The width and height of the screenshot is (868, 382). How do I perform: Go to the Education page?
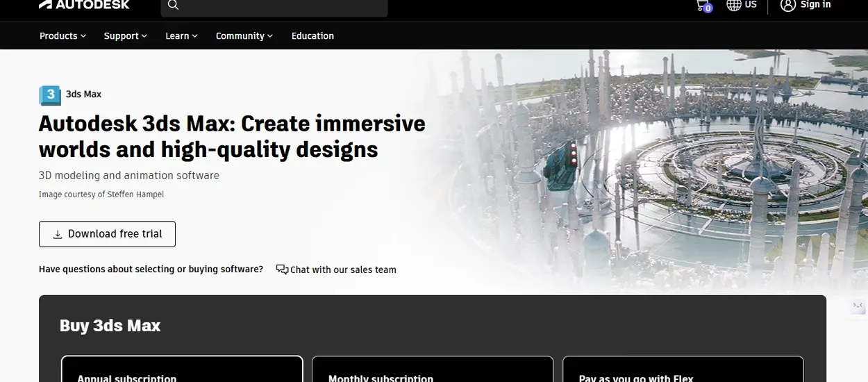tap(312, 36)
